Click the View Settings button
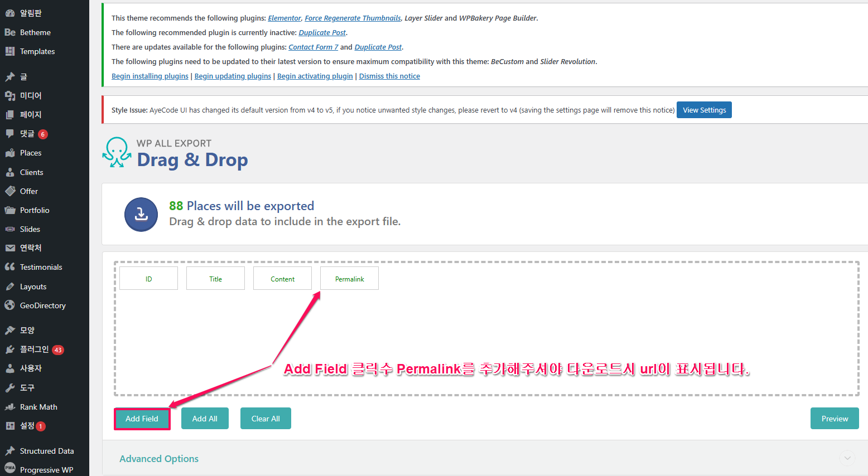Viewport: 868px width, 476px height. pos(704,110)
